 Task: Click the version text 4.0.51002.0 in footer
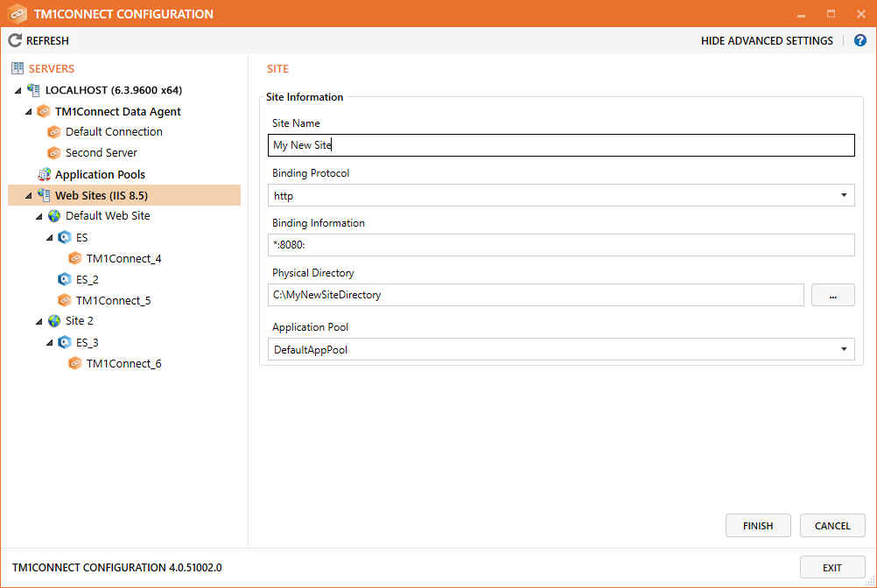pyautogui.click(x=195, y=567)
